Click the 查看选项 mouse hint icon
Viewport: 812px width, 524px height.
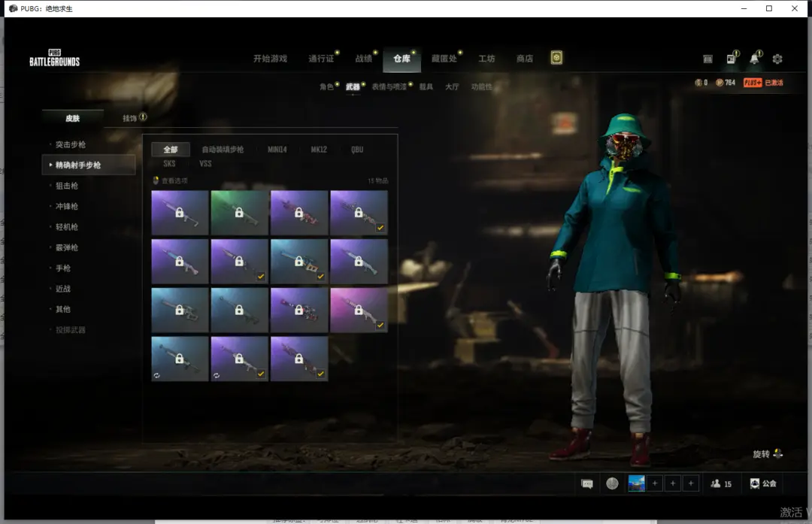tap(156, 180)
